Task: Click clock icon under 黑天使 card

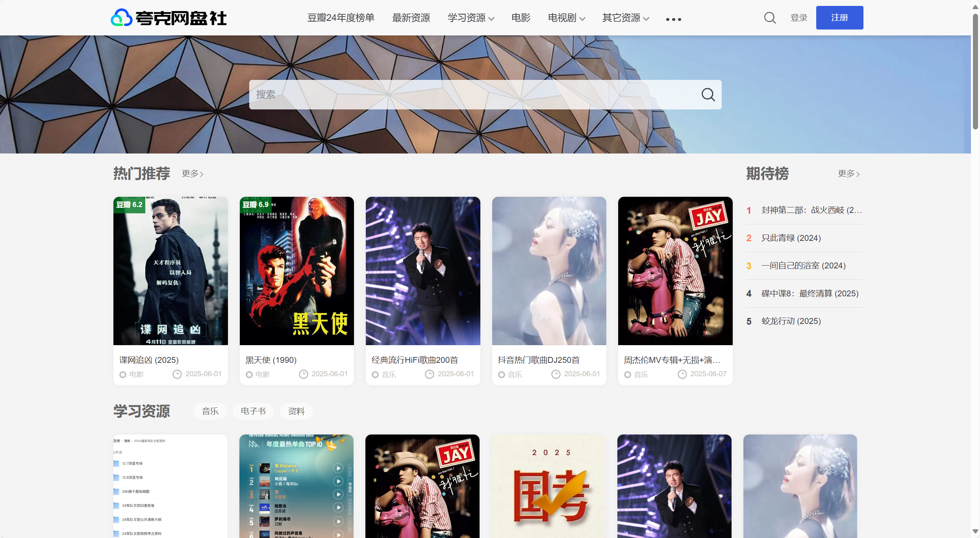Action: (x=303, y=374)
